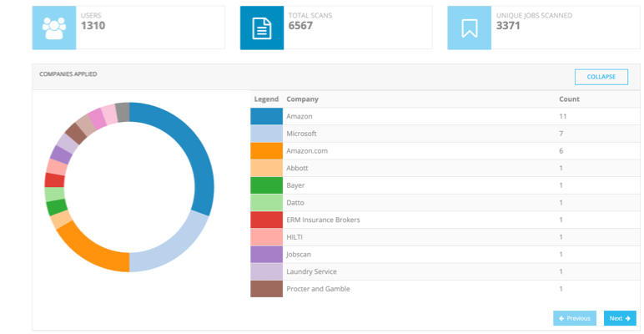The height and width of the screenshot is (334, 644).
Task: Click the Jobscan company name
Action: click(x=299, y=255)
